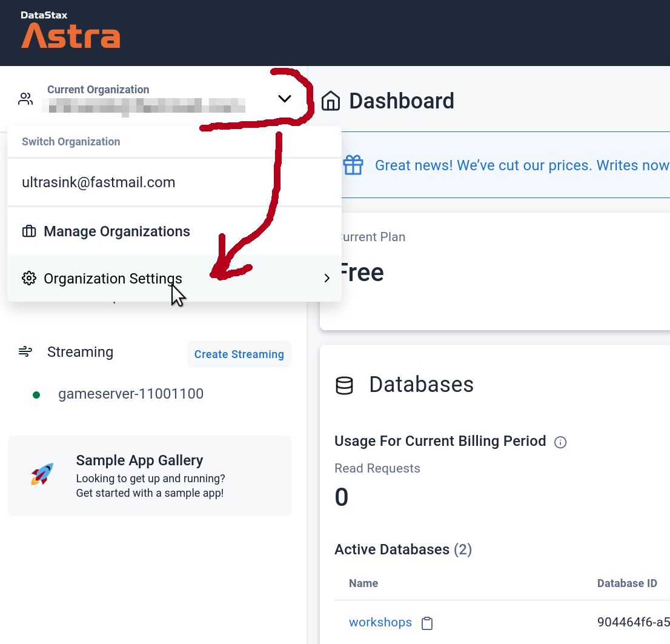Click the Database ID column header
Image resolution: width=670 pixels, height=644 pixels.
[x=627, y=583]
